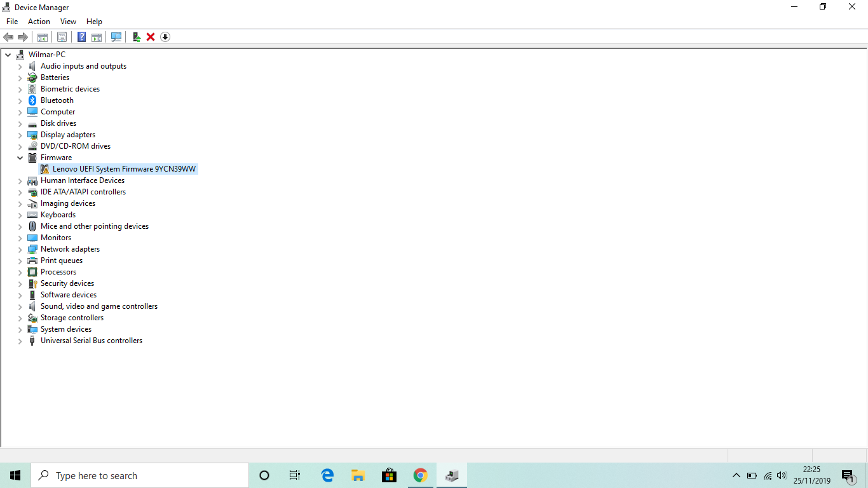Click the warning icon beside Lenovo UEFI firmware
Image resolution: width=868 pixels, height=488 pixels.
[44, 169]
